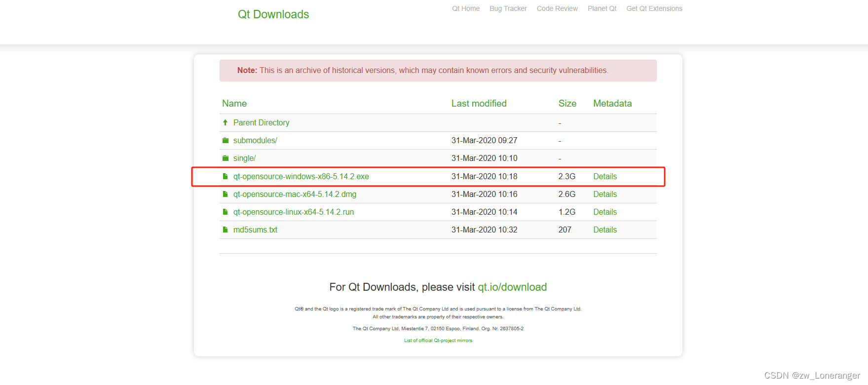The width and height of the screenshot is (868, 385).
Task: Click file icon beside md5sums.txt
Action: tap(225, 230)
